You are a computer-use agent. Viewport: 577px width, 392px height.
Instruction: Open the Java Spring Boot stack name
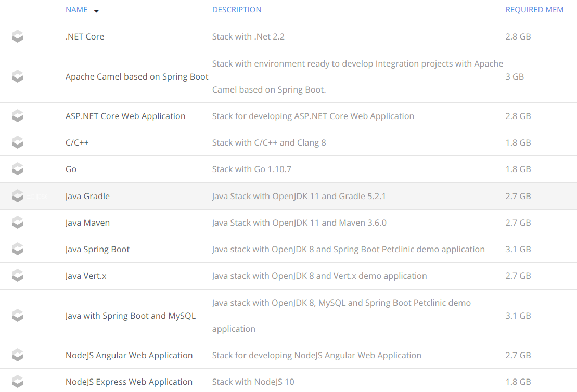[x=97, y=250]
